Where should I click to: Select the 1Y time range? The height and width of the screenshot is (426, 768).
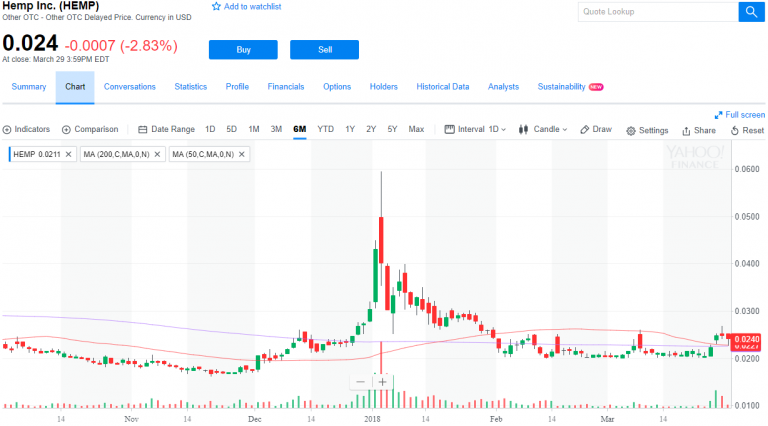(350, 129)
